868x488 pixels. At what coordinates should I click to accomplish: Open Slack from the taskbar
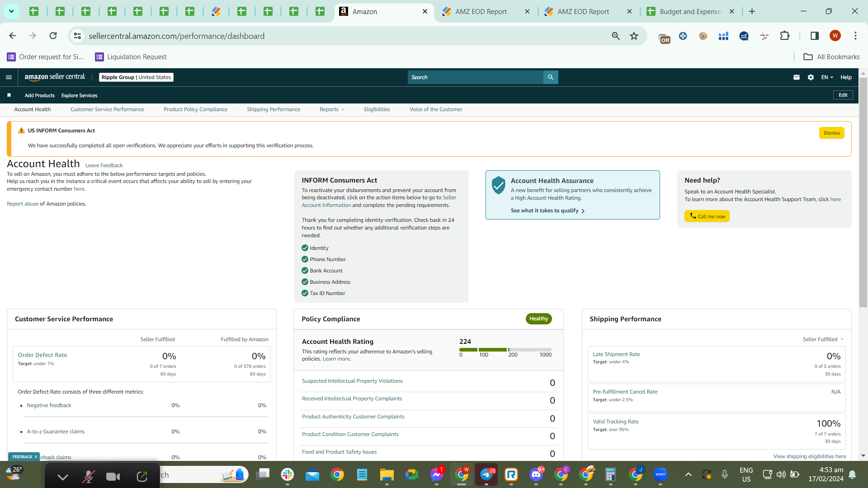coord(288,475)
